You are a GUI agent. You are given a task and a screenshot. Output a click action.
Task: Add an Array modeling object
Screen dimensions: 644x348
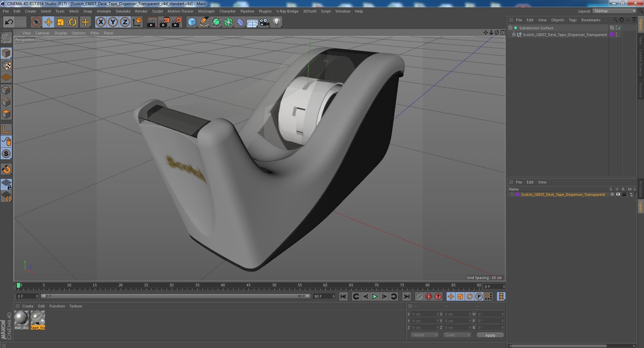coord(228,22)
